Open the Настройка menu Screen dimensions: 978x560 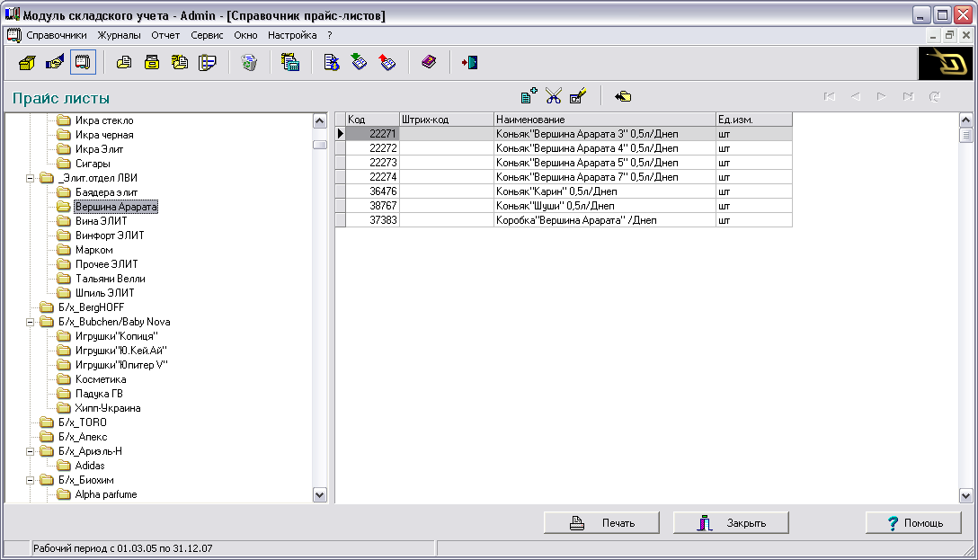tap(292, 36)
